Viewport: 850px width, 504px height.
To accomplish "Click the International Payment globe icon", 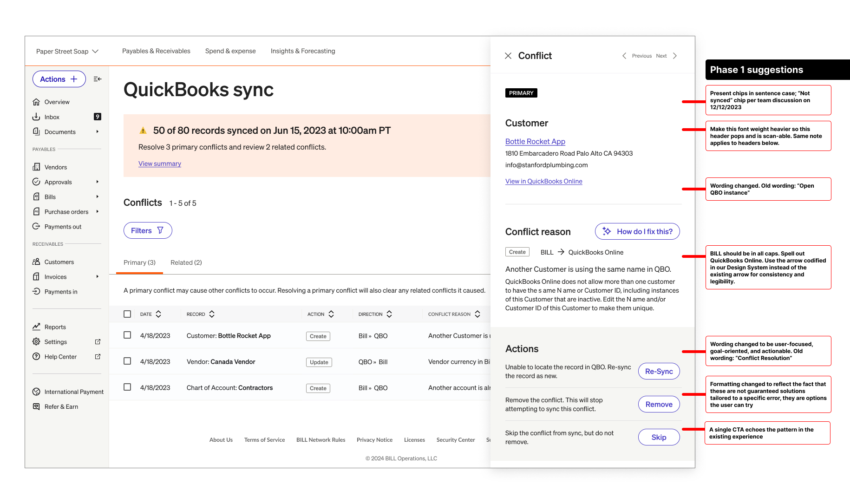I will tap(36, 392).
